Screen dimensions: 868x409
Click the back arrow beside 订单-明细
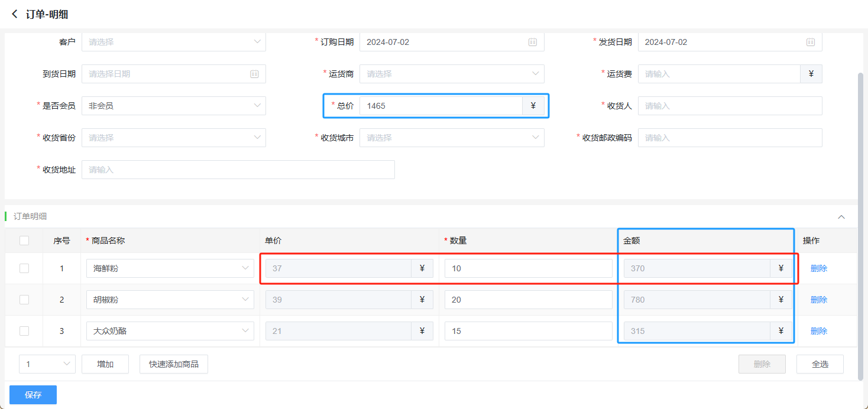(x=15, y=14)
